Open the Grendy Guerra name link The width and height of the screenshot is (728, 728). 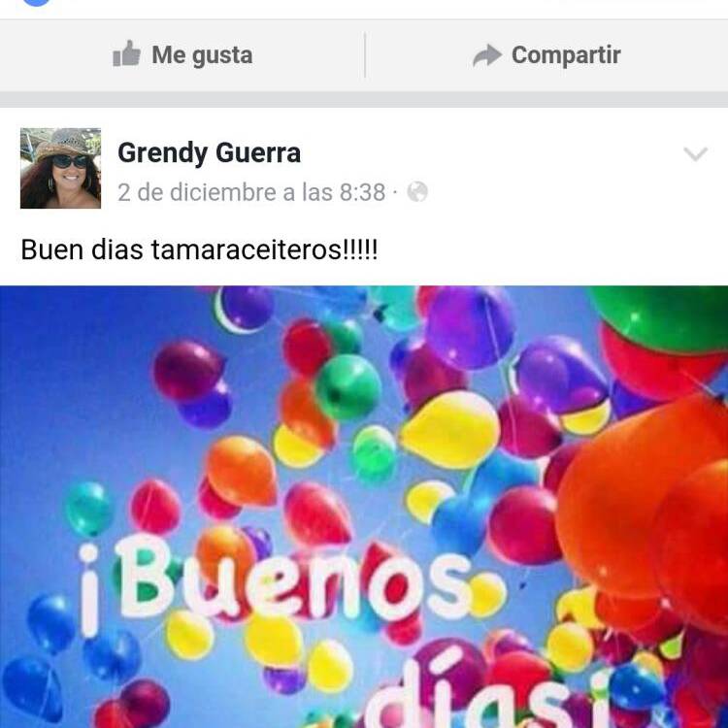point(209,153)
